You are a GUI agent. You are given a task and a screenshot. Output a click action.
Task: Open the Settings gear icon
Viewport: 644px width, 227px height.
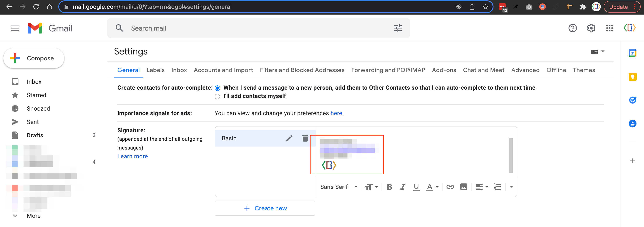pos(591,28)
